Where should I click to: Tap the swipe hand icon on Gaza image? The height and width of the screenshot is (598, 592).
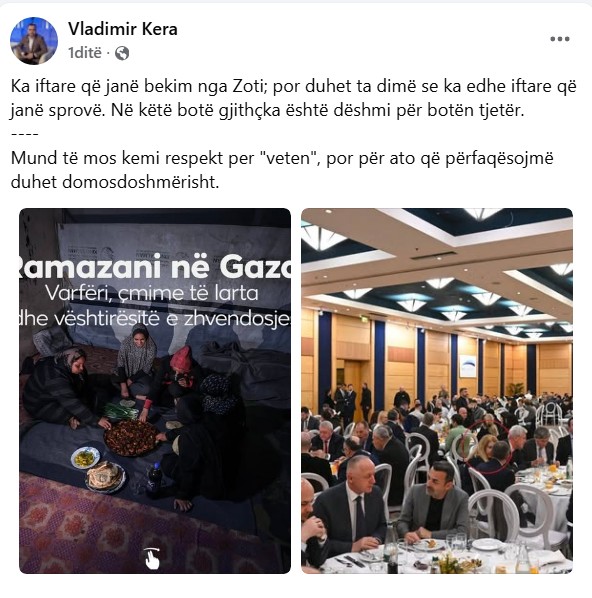pos(152,558)
